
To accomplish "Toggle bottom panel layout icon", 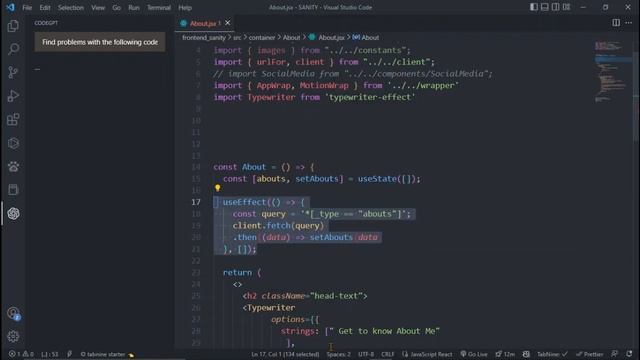I will [544, 7].
